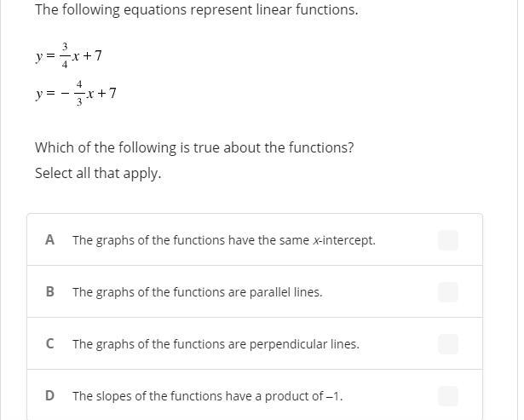524x420 pixels.
Task: Click the first equation y = 3/4 x + 7
Action: pos(68,55)
